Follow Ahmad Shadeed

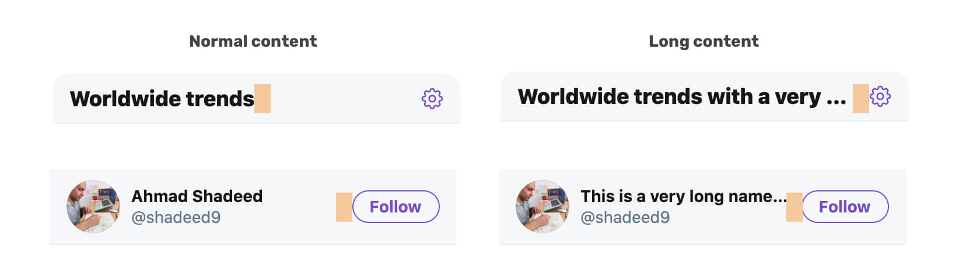pyautogui.click(x=395, y=207)
